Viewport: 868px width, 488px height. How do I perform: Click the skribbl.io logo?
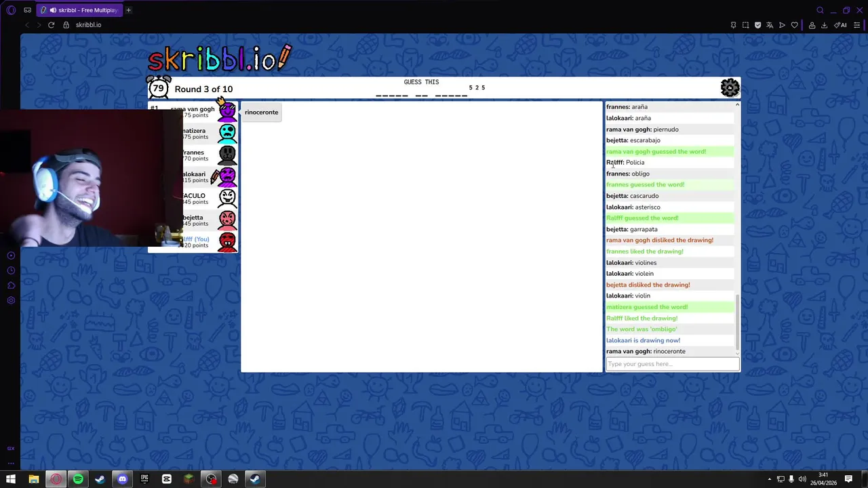pos(220,59)
